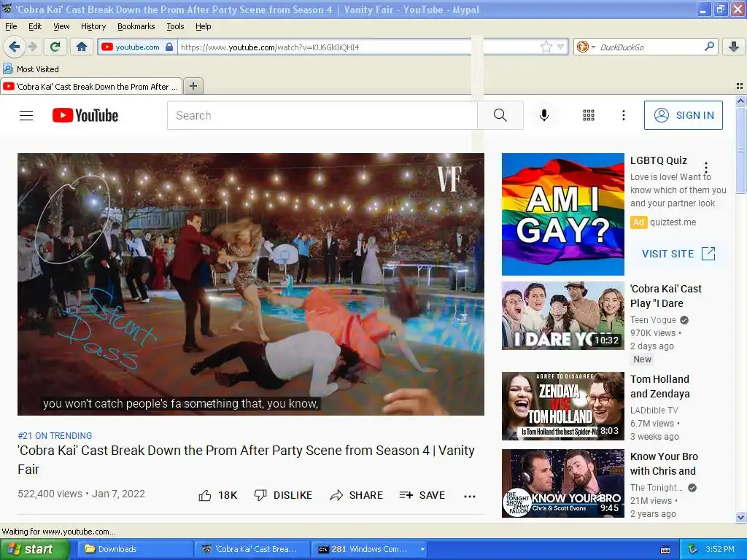Click the page scrollbar up arrow
Screen dimensions: 747x560
pyautogui.click(x=740, y=101)
